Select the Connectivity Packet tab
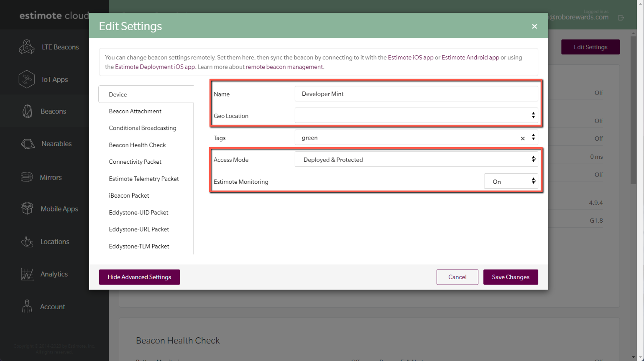This screenshot has width=644, height=361. click(x=135, y=162)
